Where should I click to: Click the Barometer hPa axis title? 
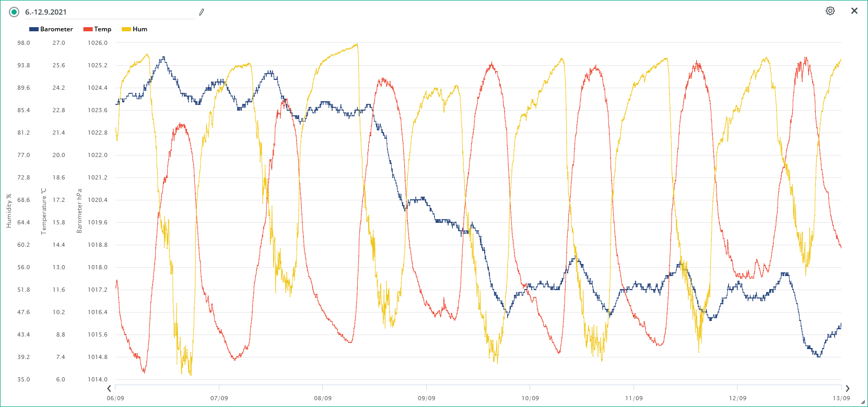point(79,211)
